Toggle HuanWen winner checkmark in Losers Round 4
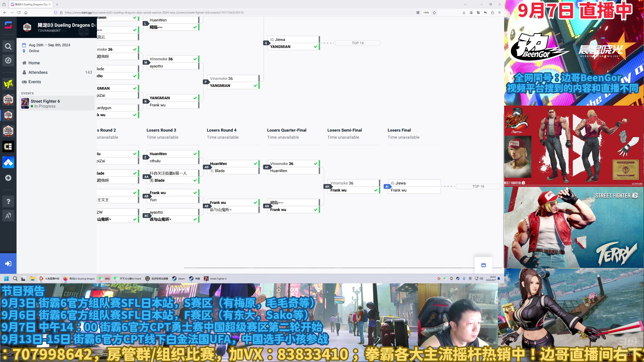 (x=255, y=164)
